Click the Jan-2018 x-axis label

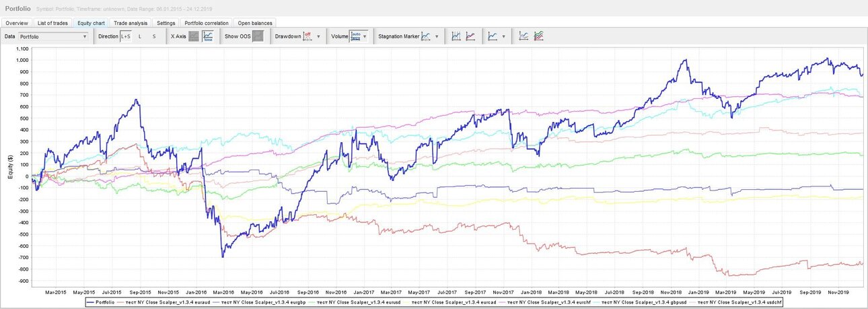pyautogui.click(x=531, y=292)
